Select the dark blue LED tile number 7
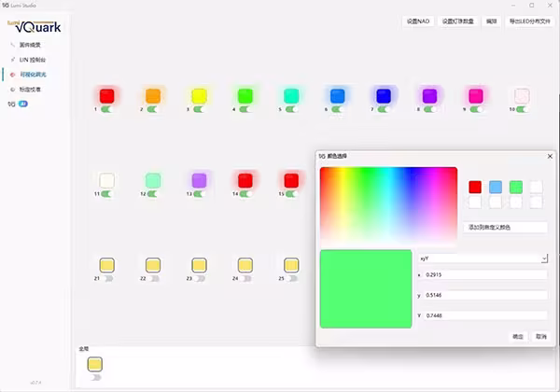 [384, 96]
